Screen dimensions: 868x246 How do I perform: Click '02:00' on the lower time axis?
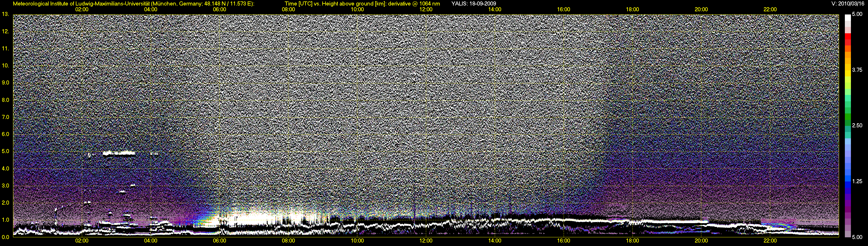click(x=82, y=241)
